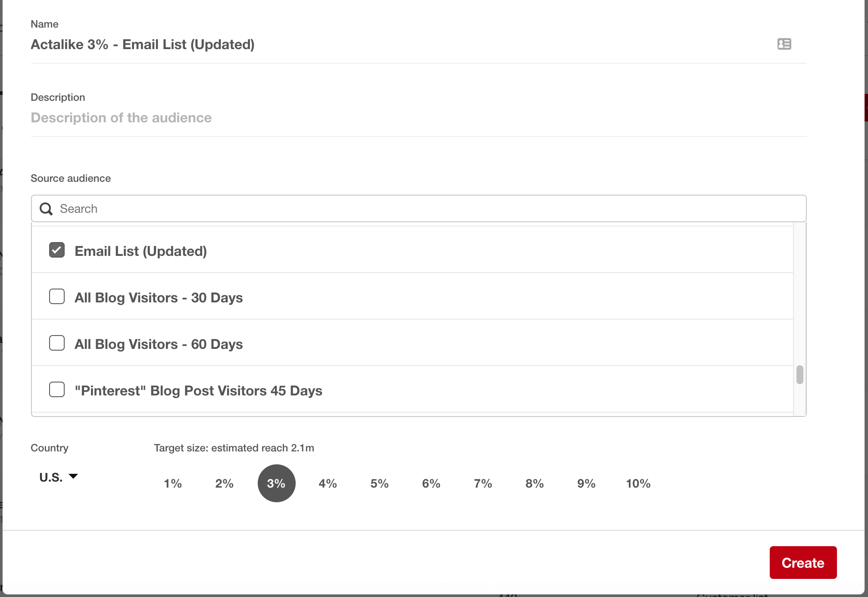
Task: Pick 4% as target size
Action: (x=328, y=483)
